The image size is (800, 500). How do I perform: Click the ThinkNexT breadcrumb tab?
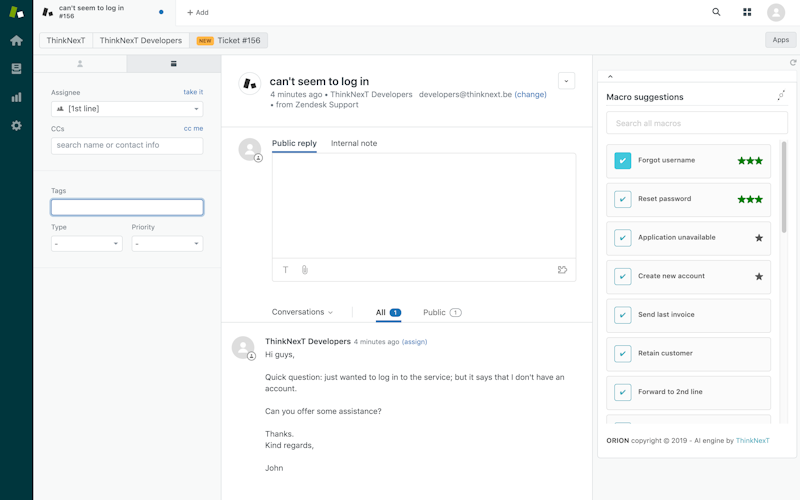tap(66, 40)
